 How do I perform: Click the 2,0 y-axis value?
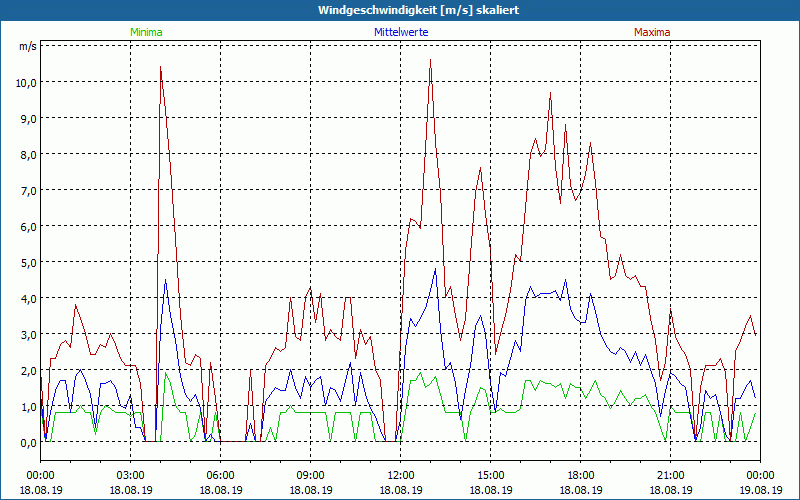click(29, 370)
